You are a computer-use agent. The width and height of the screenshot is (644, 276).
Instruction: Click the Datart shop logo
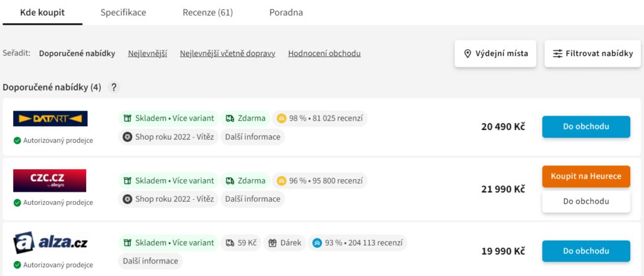click(x=50, y=118)
